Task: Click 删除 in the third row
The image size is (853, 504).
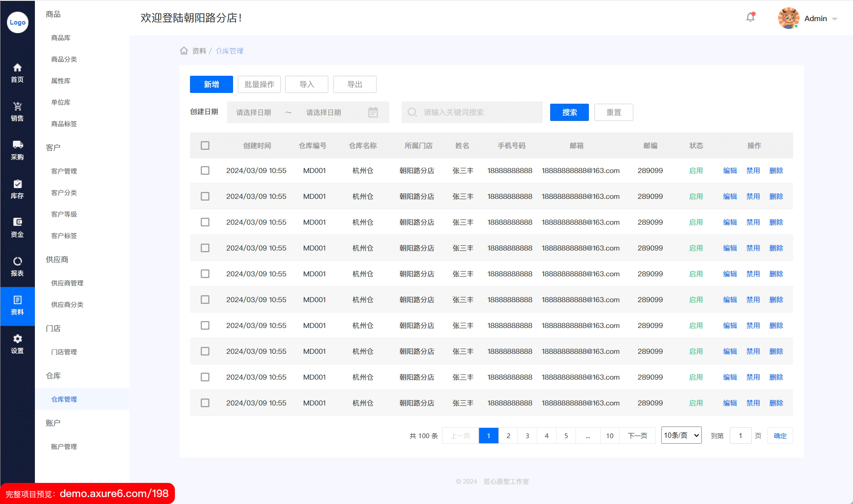Action: (776, 222)
